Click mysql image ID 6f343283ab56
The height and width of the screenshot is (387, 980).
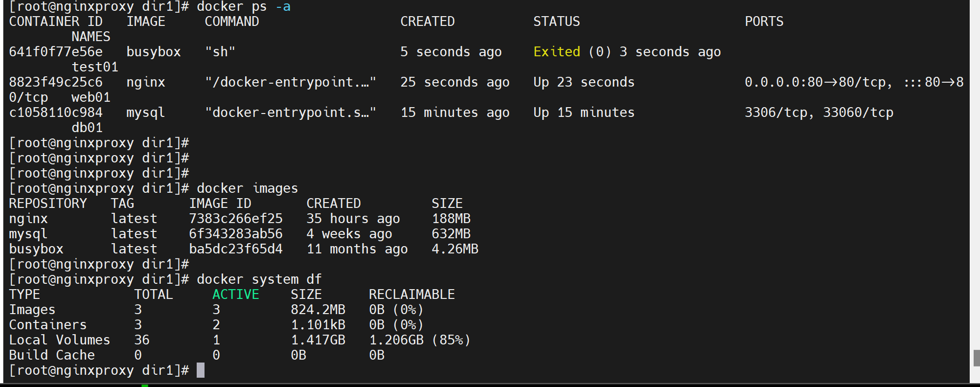point(236,234)
